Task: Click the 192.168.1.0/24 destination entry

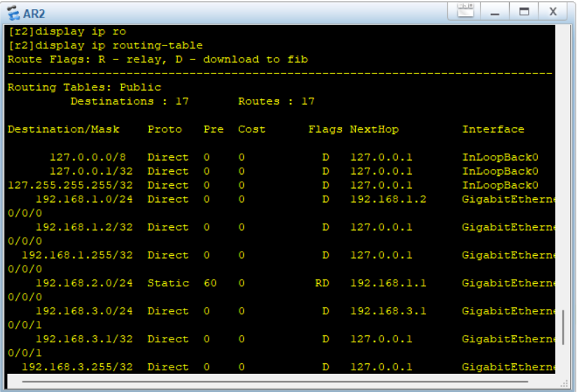Action: click(x=84, y=199)
